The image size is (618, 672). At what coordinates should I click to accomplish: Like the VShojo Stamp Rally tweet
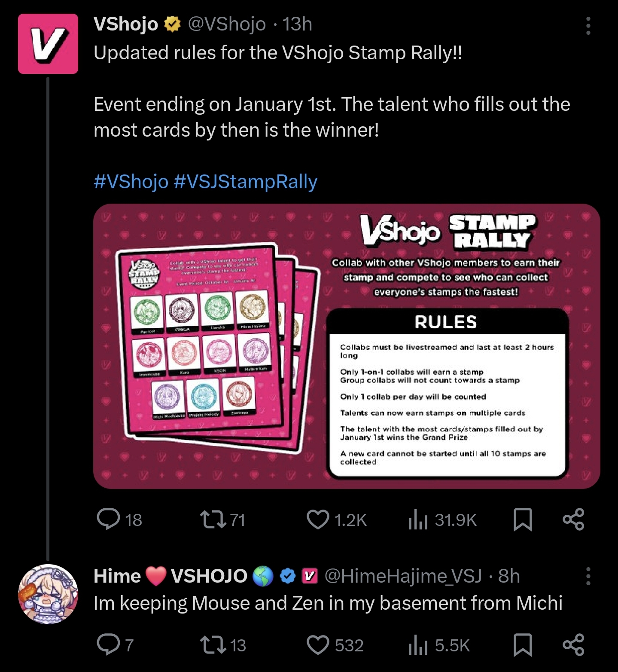[337, 519]
